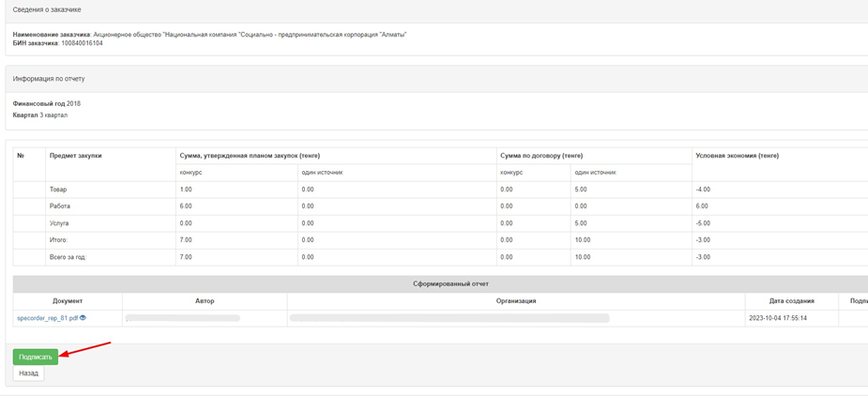
Task: Select the Услуга row label
Action: 59,223
